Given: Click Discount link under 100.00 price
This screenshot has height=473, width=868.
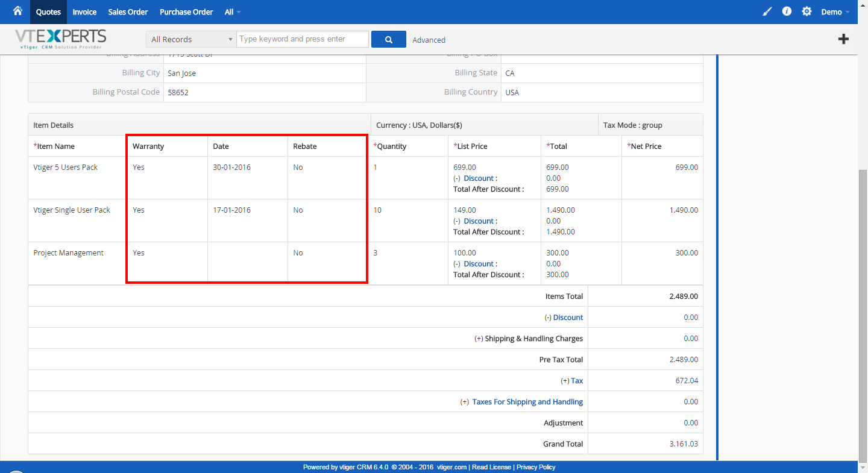Looking at the screenshot, I should pyautogui.click(x=479, y=264).
